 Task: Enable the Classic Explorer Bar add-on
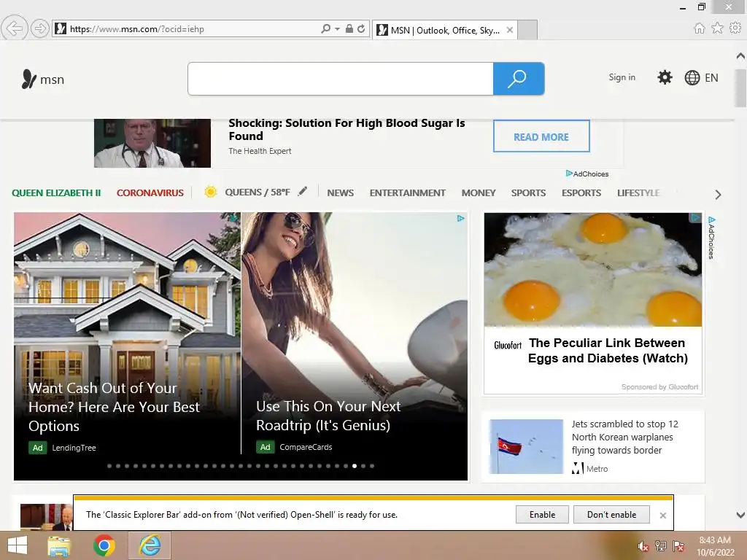(x=542, y=515)
